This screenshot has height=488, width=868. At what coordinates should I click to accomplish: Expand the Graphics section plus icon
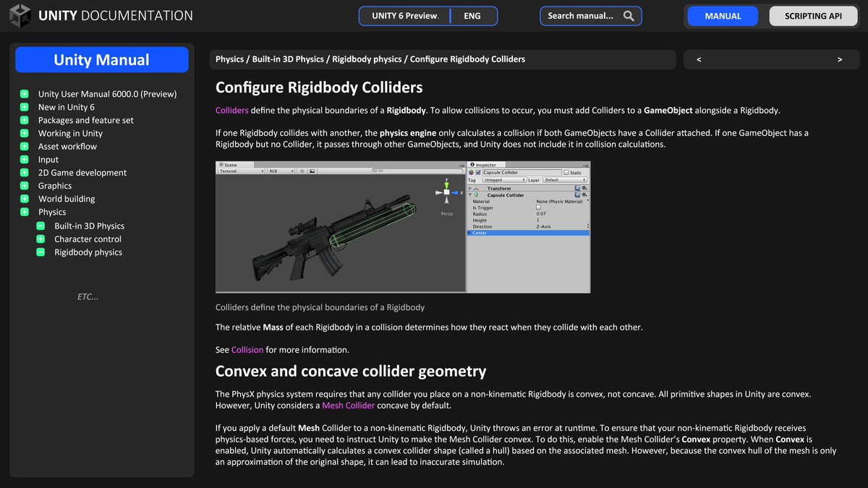pos(24,186)
